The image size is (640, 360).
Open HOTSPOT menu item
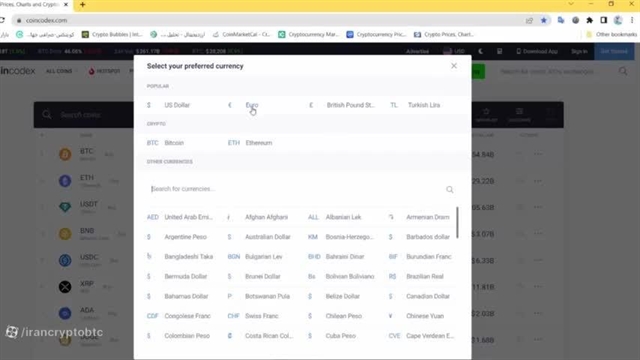pyautogui.click(x=104, y=71)
